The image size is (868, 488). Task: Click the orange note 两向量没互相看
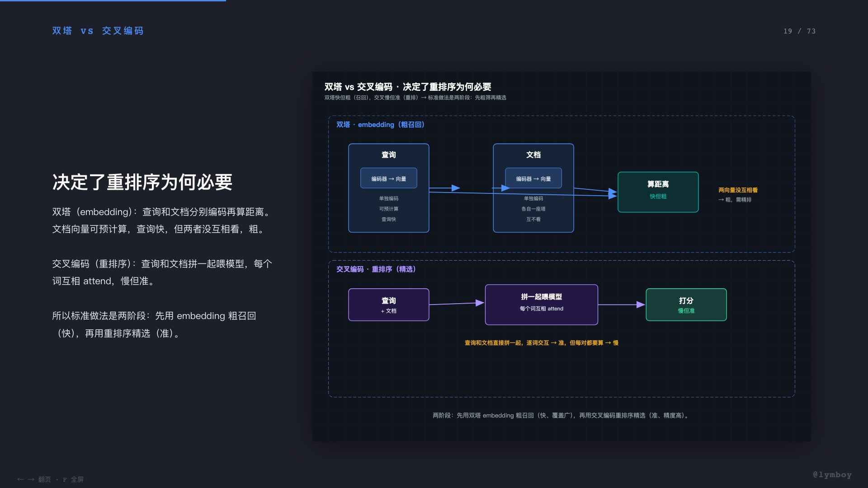[x=738, y=190]
